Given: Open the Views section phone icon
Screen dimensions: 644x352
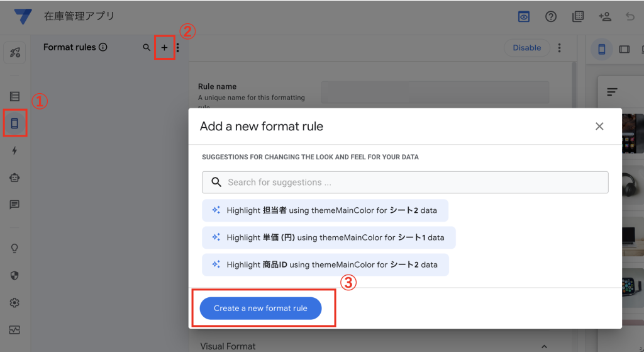Looking at the screenshot, I should pos(14,123).
